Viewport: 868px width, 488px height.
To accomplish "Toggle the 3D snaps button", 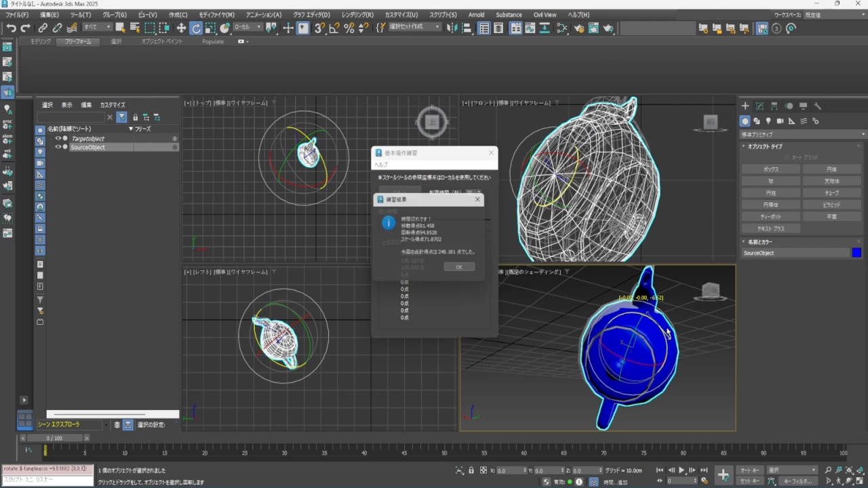I will pyautogui.click(x=319, y=28).
